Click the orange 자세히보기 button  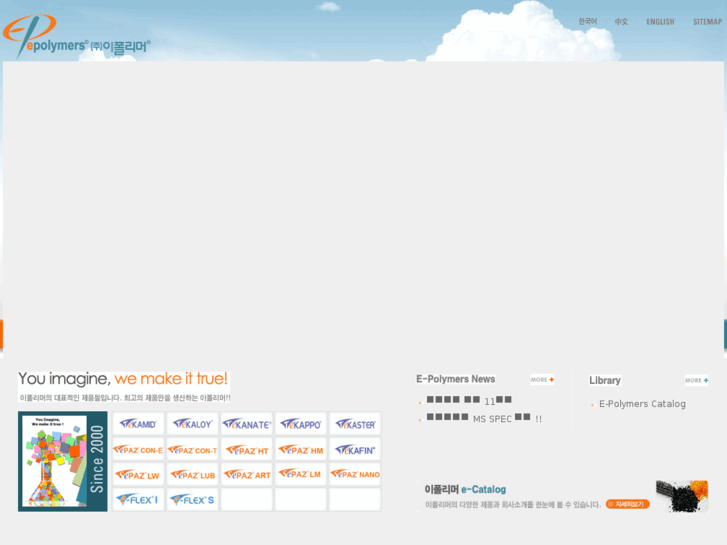pyautogui.click(x=627, y=504)
